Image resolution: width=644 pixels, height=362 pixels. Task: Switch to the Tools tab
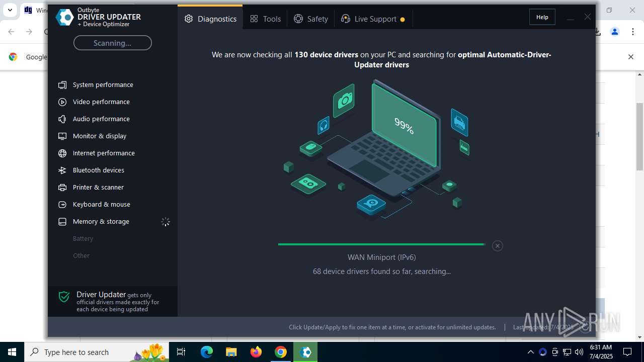point(265,19)
